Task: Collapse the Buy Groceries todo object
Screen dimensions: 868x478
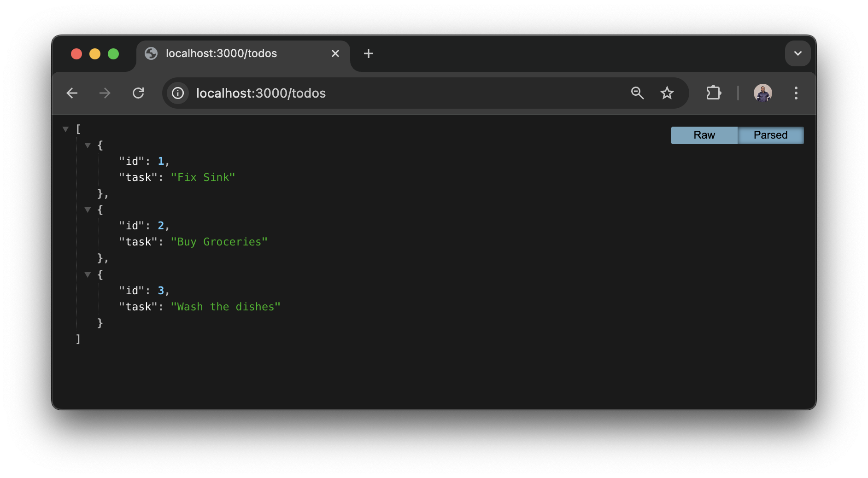Action: tap(88, 210)
